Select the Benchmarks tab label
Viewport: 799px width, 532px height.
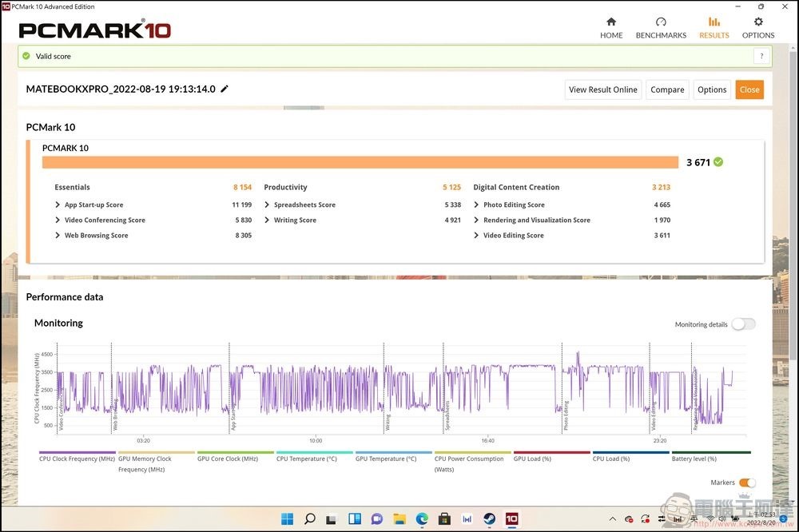click(x=661, y=35)
